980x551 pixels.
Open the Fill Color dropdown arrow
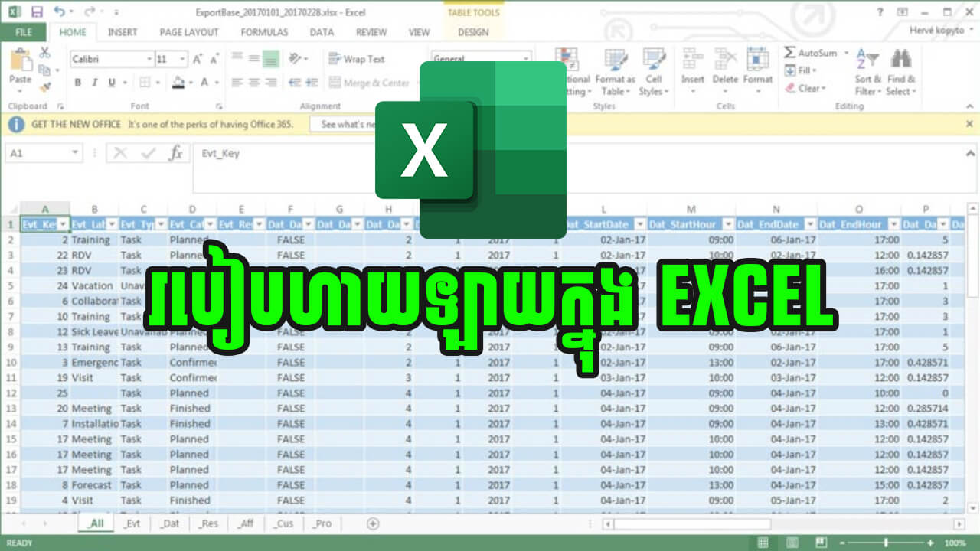(191, 83)
